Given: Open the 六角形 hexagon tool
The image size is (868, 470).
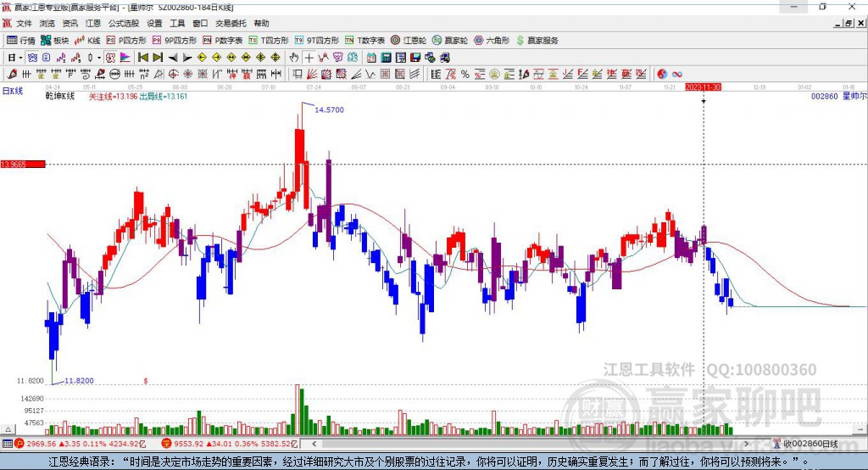Looking at the screenshot, I should pos(492,41).
